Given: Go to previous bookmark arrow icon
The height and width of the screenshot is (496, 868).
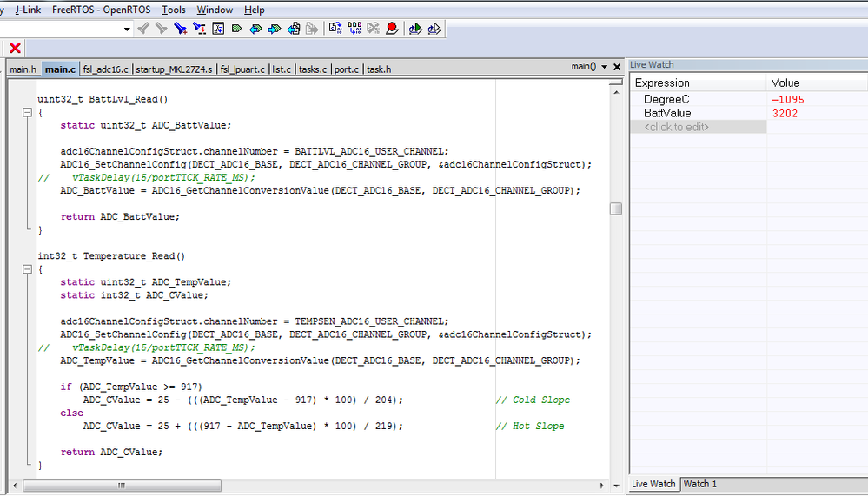Looking at the screenshot, I should pos(255,29).
